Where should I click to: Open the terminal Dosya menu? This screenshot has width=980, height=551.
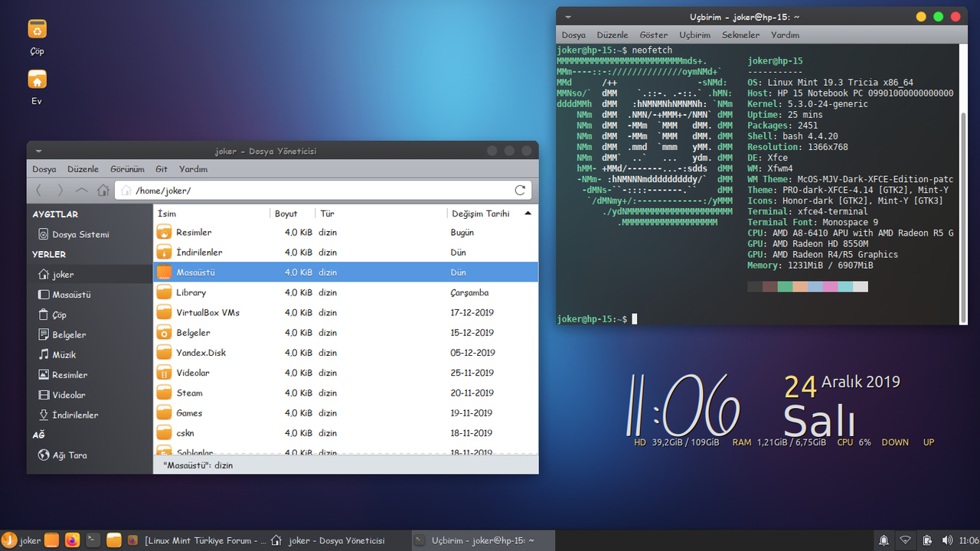click(573, 35)
